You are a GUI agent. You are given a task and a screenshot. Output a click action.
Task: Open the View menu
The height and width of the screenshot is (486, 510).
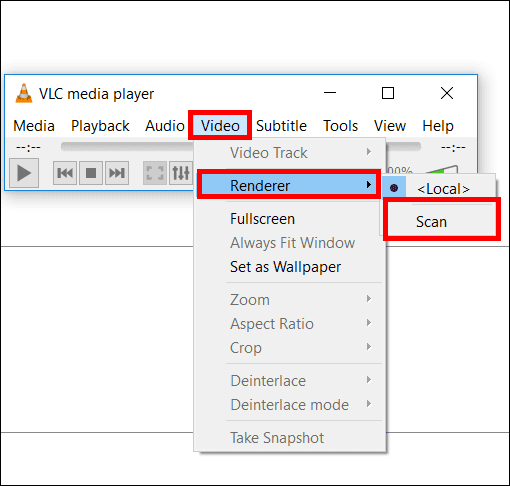(390, 126)
